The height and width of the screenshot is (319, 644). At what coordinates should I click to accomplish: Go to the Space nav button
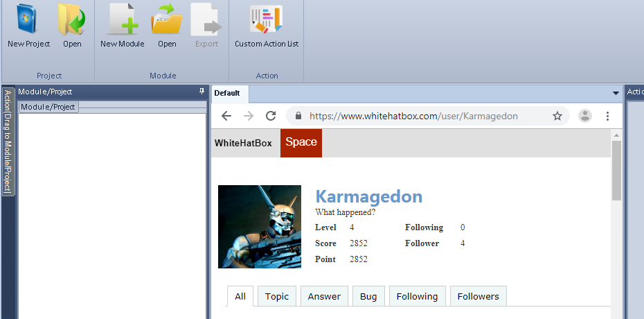pos(301,143)
